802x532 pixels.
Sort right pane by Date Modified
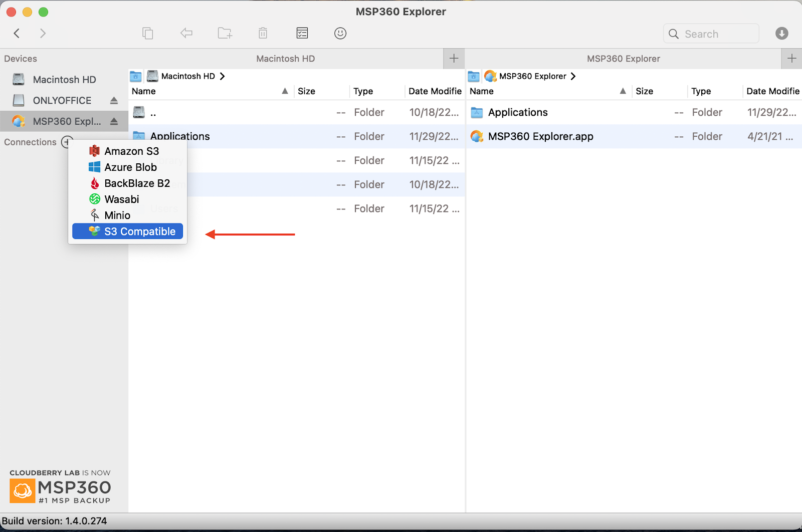point(773,91)
